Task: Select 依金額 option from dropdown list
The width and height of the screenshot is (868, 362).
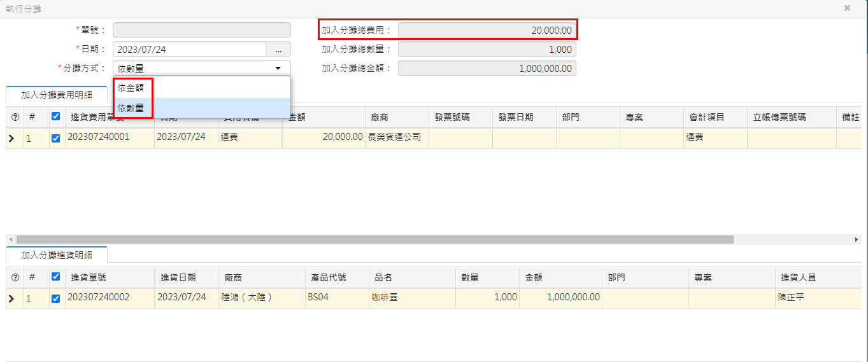Action: click(131, 88)
